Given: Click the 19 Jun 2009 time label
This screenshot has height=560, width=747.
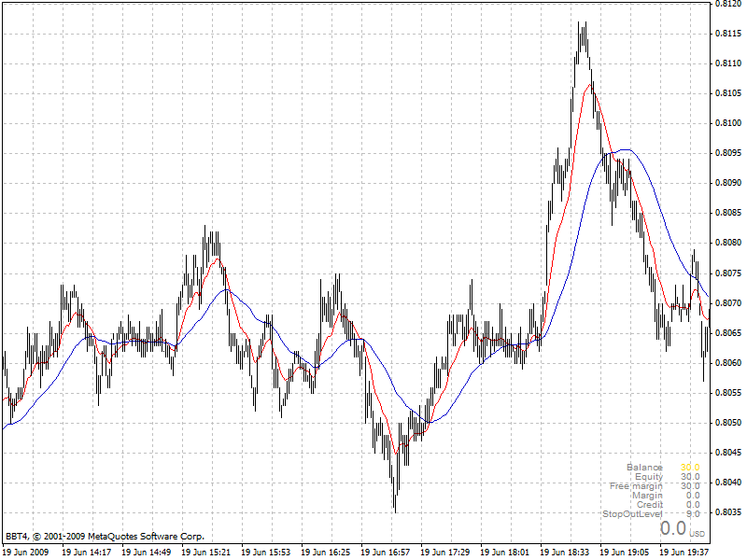Looking at the screenshot, I should (x=26, y=552).
